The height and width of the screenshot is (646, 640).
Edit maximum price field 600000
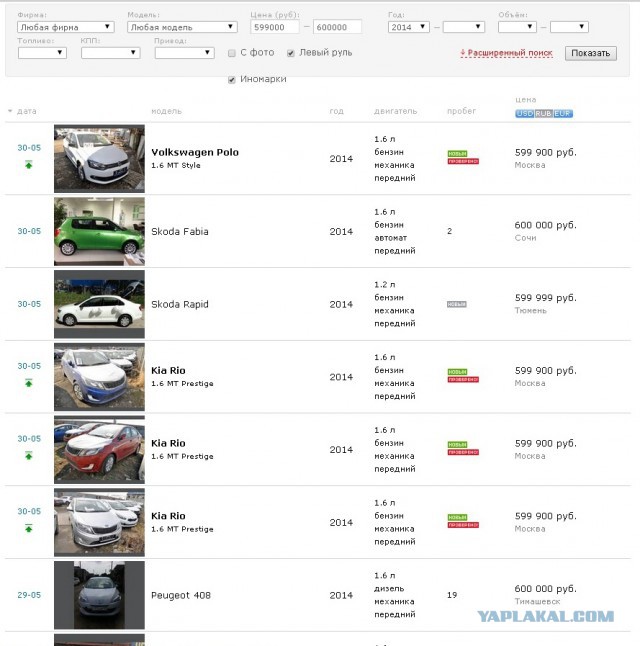click(x=337, y=27)
